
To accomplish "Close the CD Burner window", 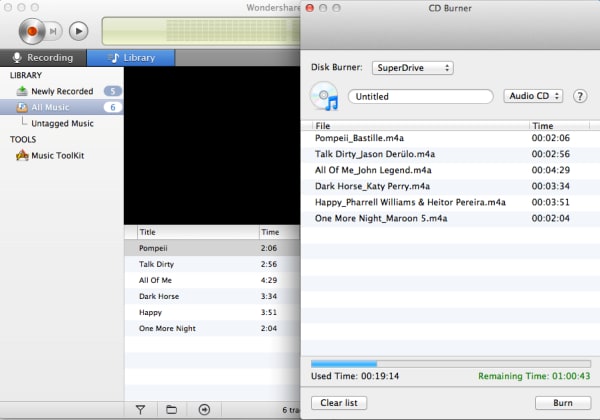I will (310, 8).
